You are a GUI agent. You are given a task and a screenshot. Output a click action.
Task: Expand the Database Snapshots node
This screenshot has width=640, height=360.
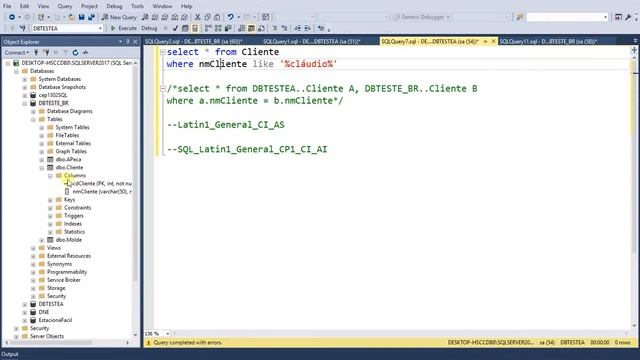coord(25,87)
